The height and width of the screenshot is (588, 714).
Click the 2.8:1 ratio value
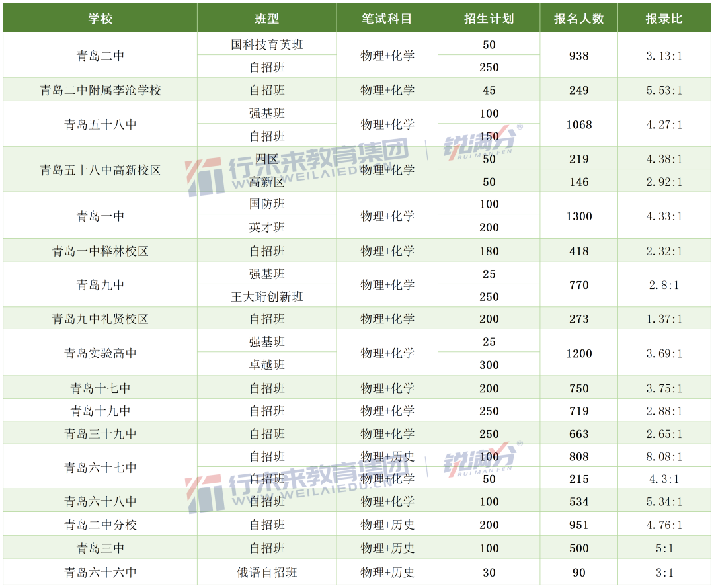click(664, 285)
